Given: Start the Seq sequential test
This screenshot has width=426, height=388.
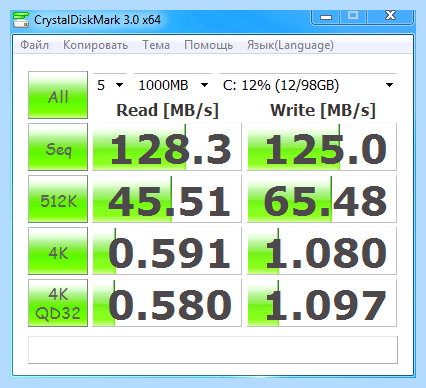Looking at the screenshot, I should pyautogui.click(x=58, y=147).
